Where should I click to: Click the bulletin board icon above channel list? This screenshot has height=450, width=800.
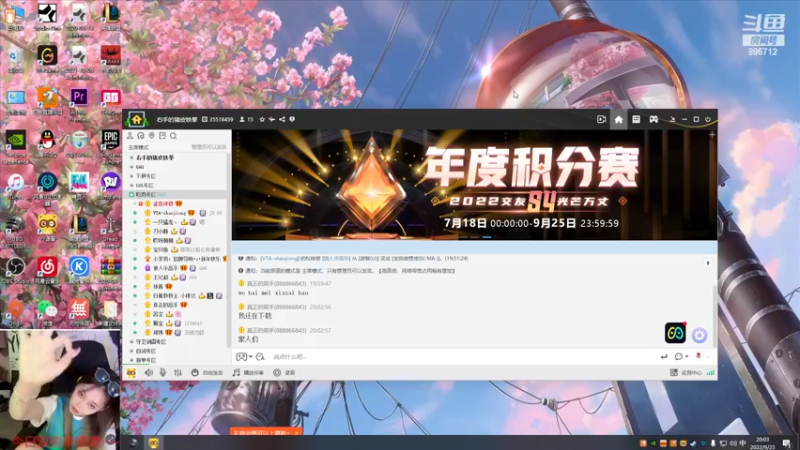point(162,136)
